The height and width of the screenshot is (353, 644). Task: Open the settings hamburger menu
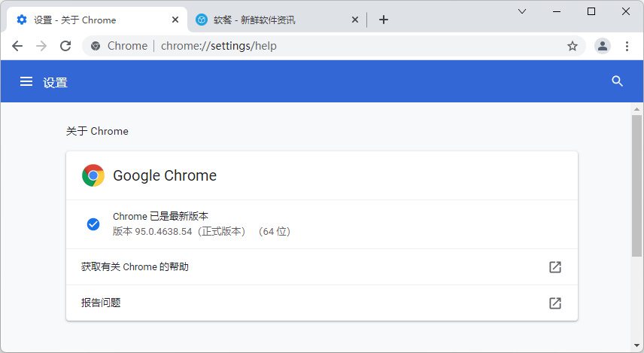click(26, 81)
